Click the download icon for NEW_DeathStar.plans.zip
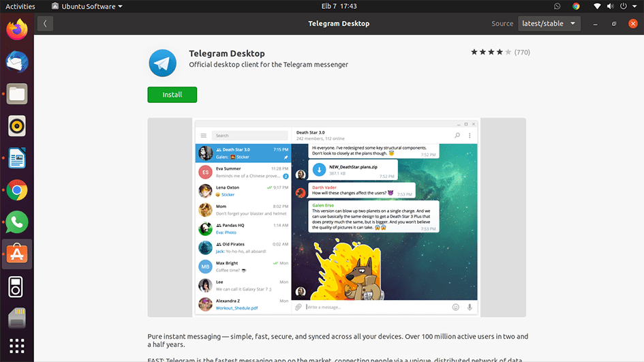Image resolution: width=644 pixels, height=362 pixels. (319, 169)
